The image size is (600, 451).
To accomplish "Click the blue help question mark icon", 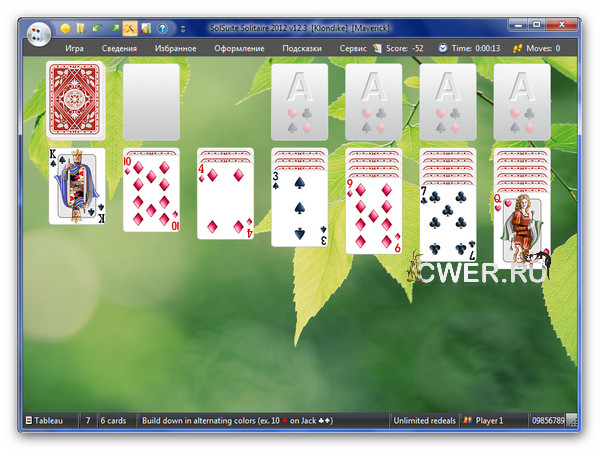I will tap(163, 27).
